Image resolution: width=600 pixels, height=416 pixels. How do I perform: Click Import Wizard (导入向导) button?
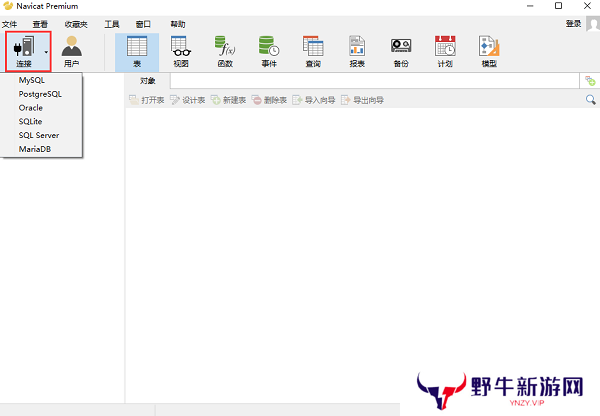(314, 100)
